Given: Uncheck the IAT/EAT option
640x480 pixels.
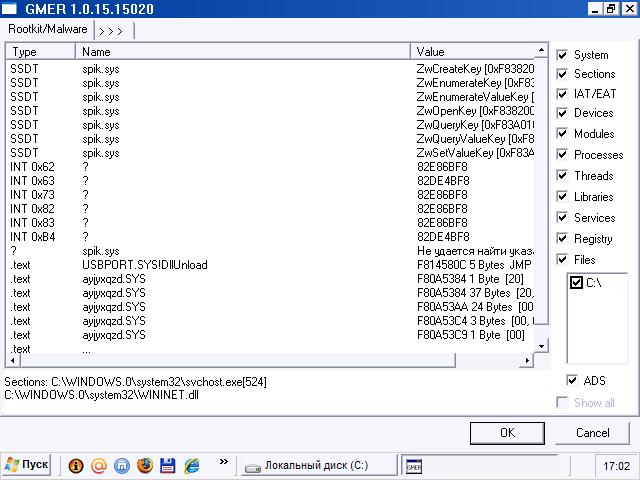Looking at the screenshot, I should tap(562, 94).
